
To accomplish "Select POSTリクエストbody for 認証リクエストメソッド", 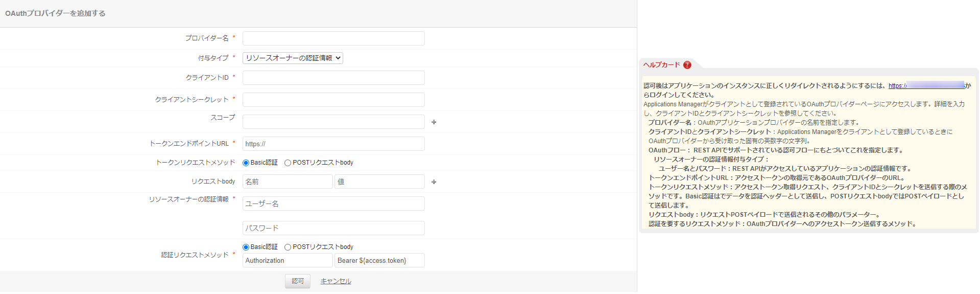I will click(x=288, y=247).
